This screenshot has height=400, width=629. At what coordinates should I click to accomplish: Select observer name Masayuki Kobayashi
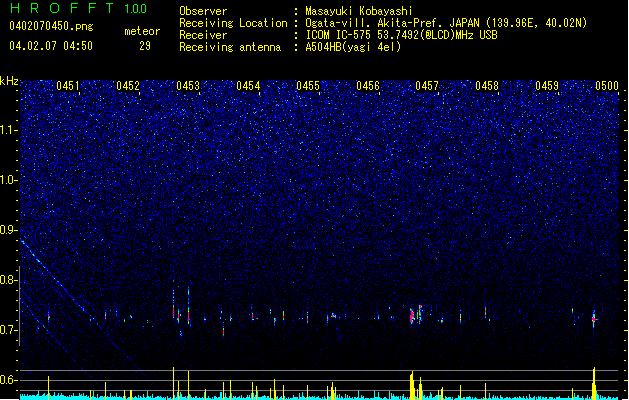click(359, 11)
